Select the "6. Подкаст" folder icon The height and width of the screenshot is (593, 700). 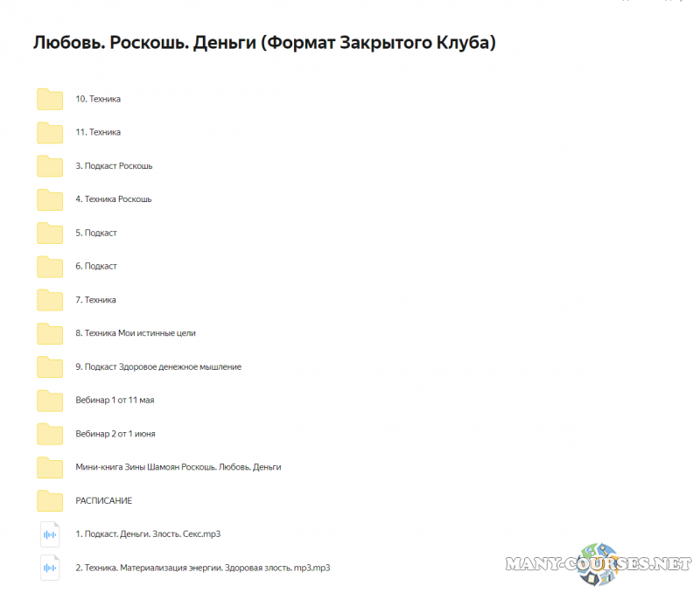[x=49, y=266]
